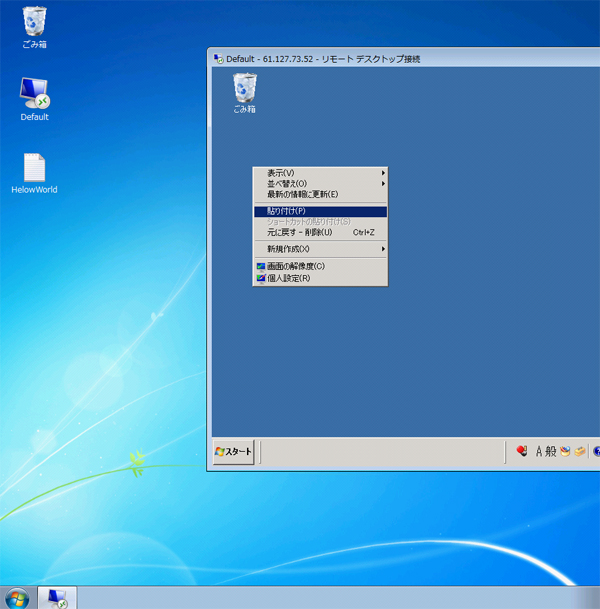Click the IME input mode 'A' indicator
Image resolution: width=600 pixels, height=609 pixels.
(539, 451)
